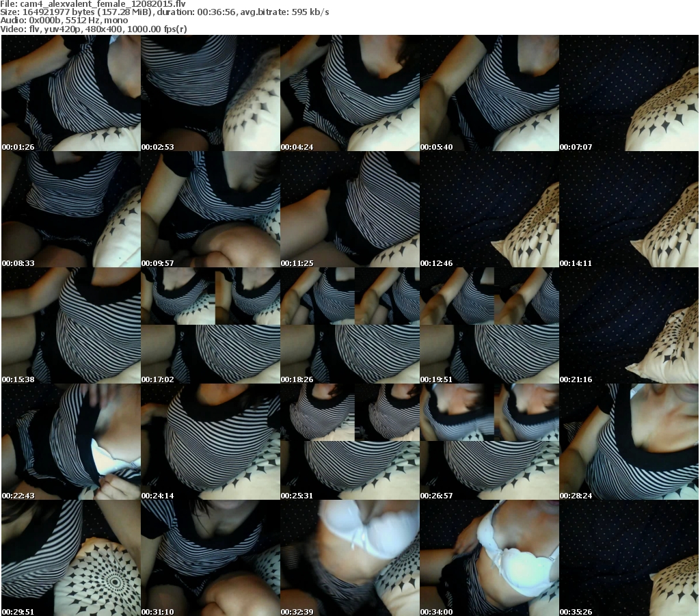Select the frame stamped 00:28:24
This screenshot has height=616, width=700.
tap(629, 442)
